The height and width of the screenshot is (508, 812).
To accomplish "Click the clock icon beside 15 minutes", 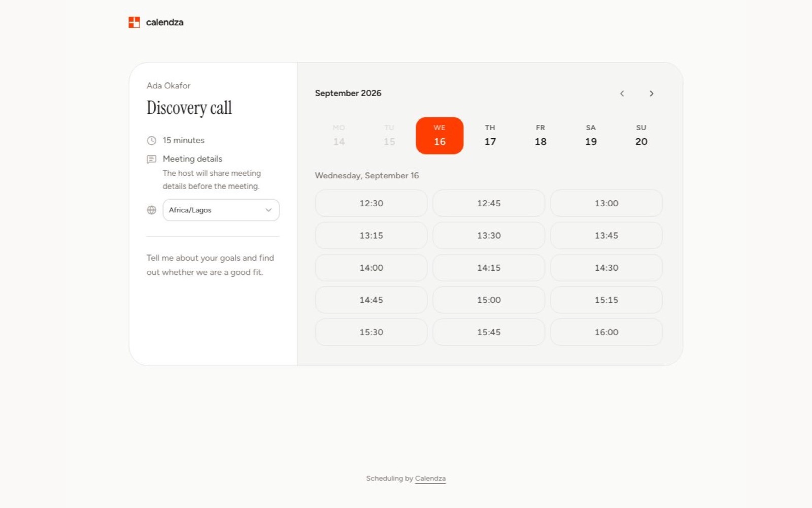I will pyautogui.click(x=151, y=141).
